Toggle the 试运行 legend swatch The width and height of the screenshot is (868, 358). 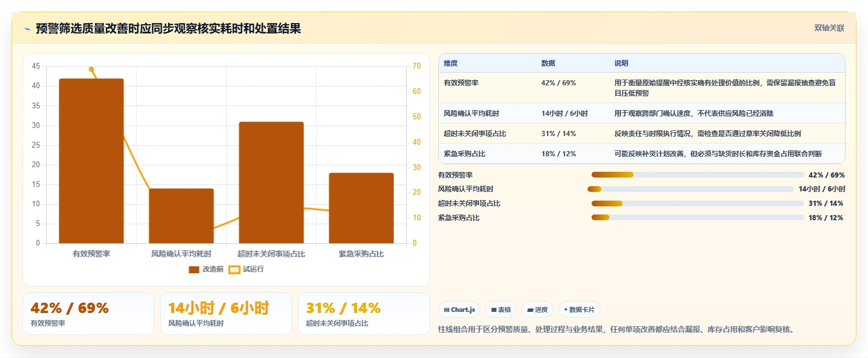[234, 269]
